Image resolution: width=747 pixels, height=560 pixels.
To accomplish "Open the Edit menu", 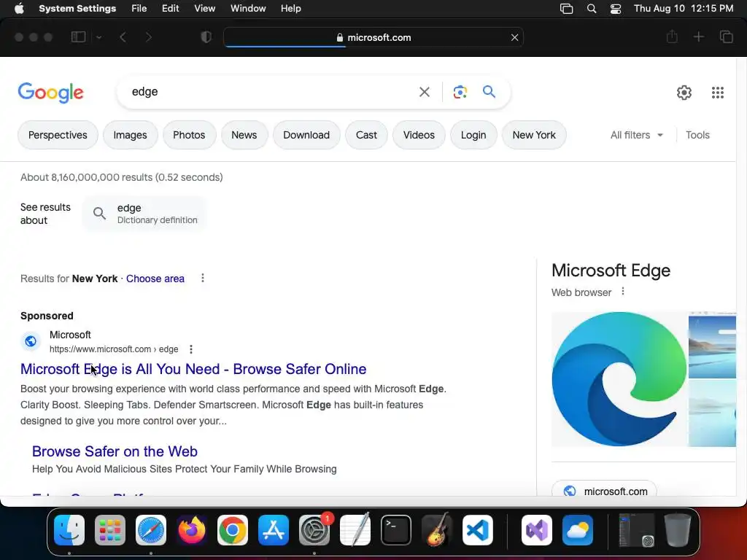I will pyautogui.click(x=170, y=9).
